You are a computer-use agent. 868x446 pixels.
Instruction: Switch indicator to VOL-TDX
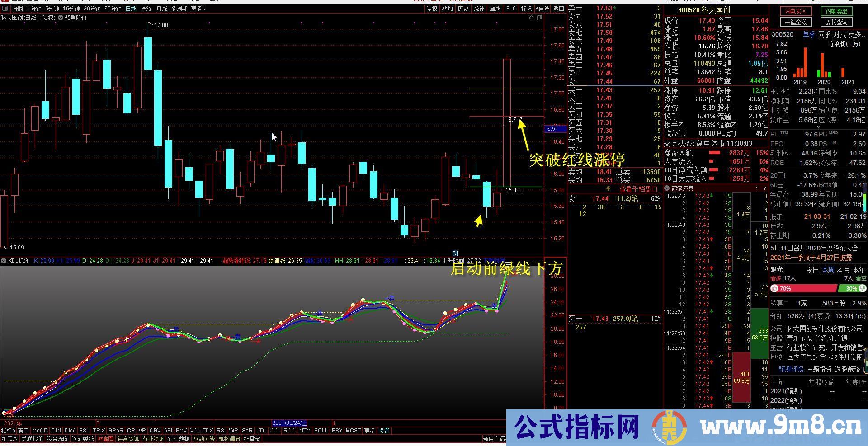[201, 431]
